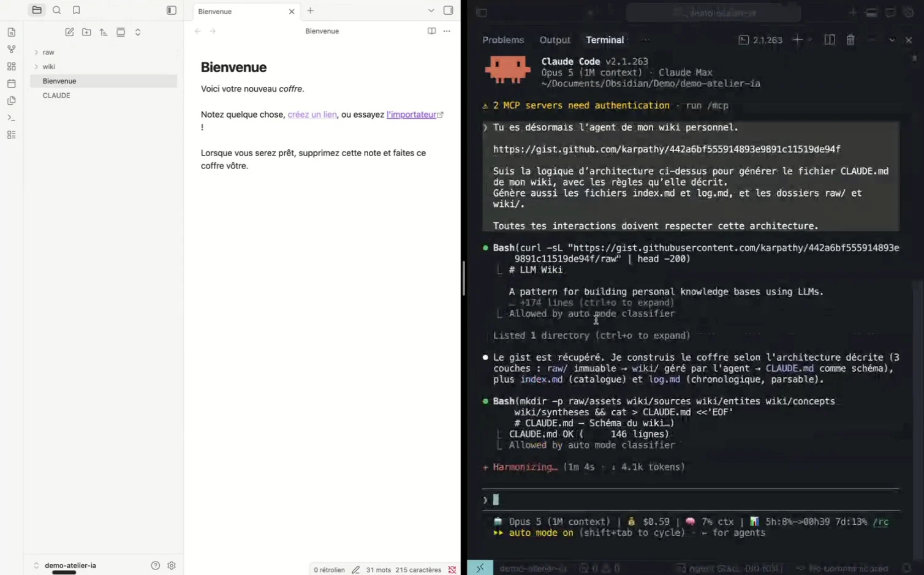Add a new Obsidian tab
This screenshot has width=924, height=575.
[x=311, y=10]
